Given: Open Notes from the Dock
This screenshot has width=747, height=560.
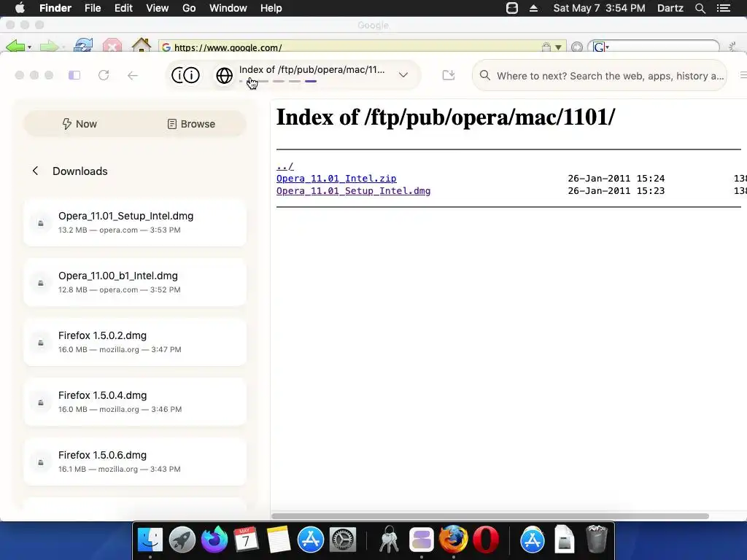Looking at the screenshot, I should pyautogui.click(x=278, y=540).
